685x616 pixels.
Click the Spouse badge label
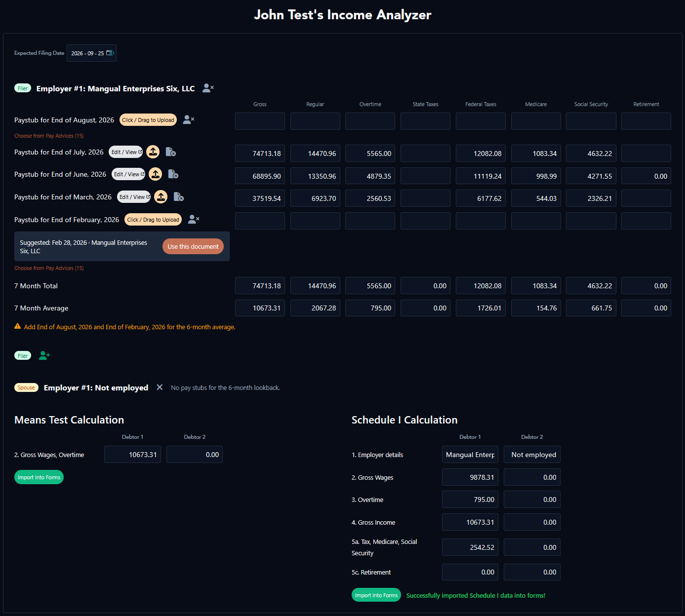tap(26, 387)
